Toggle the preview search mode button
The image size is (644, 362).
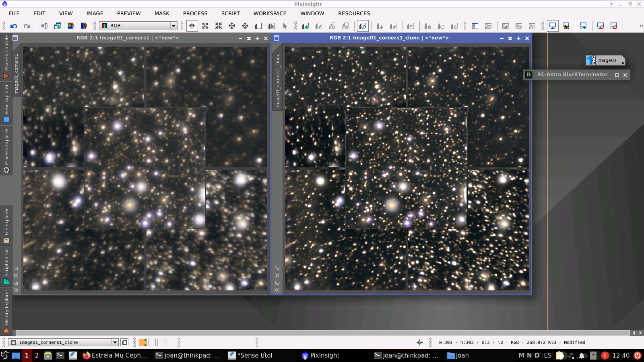pyautogui.click(x=363, y=26)
